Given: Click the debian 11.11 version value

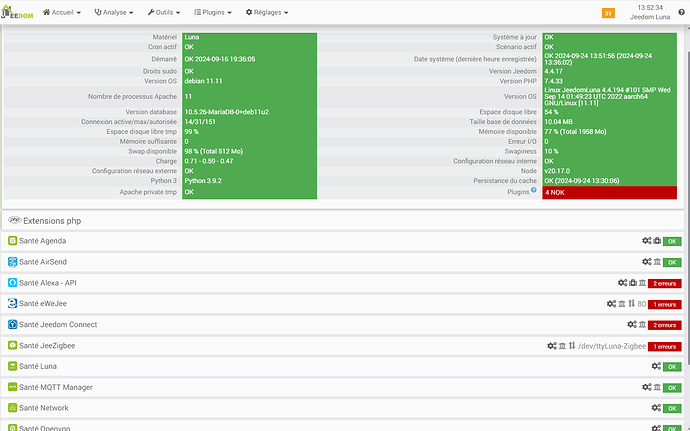Looking at the screenshot, I should [203, 81].
